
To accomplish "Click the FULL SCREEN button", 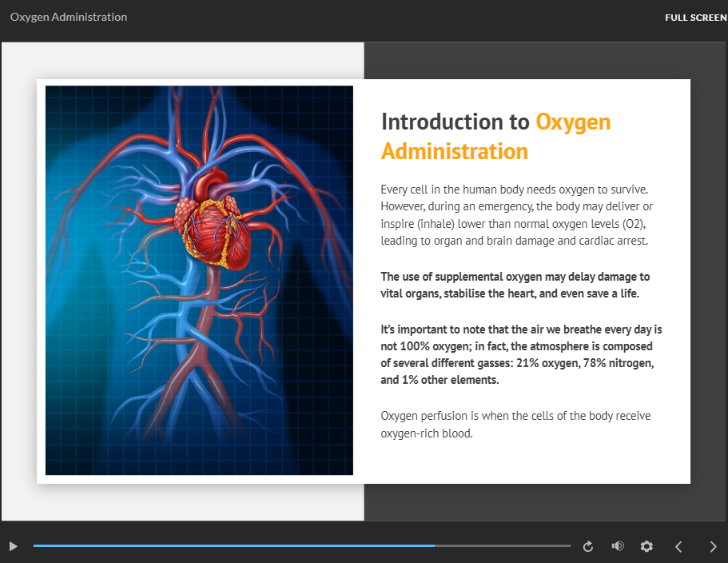I will [x=695, y=18].
